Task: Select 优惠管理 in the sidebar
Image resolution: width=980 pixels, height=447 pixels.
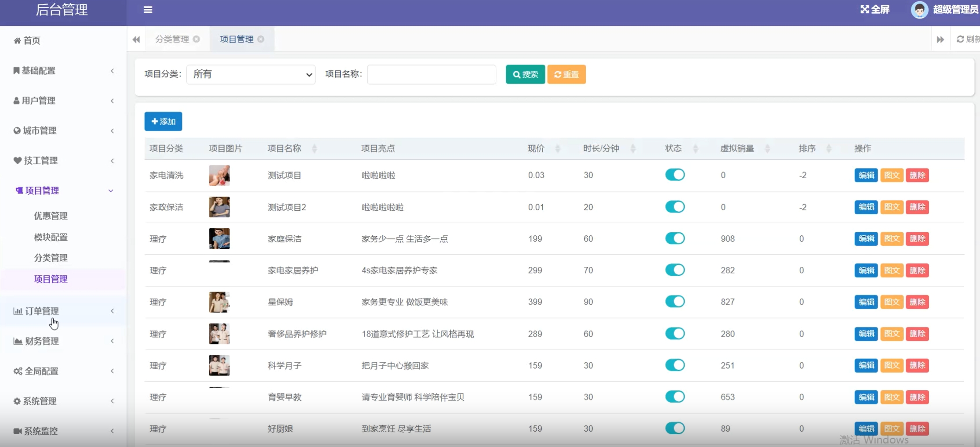Action: click(50, 216)
